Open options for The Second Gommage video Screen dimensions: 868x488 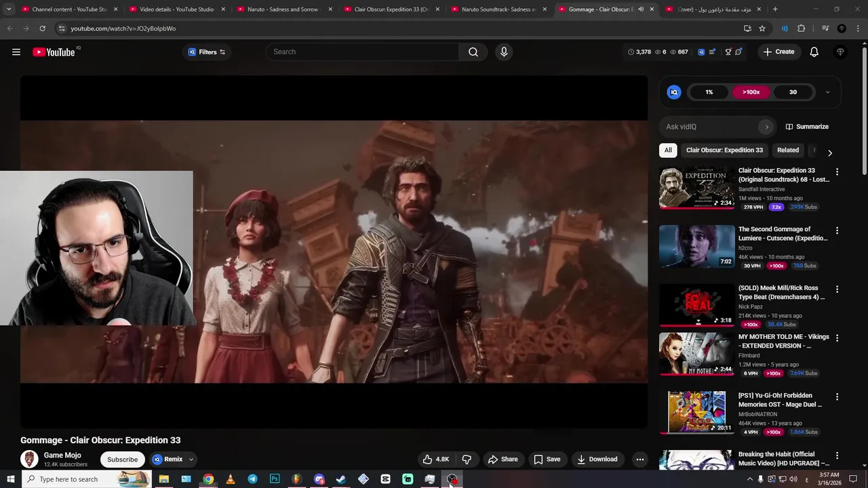pyautogui.click(x=837, y=230)
